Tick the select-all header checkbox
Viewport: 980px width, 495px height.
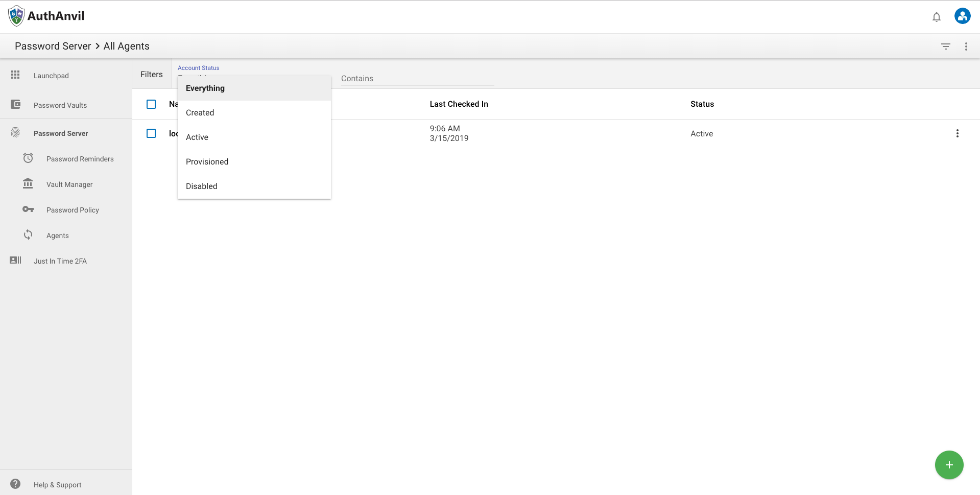(151, 104)
